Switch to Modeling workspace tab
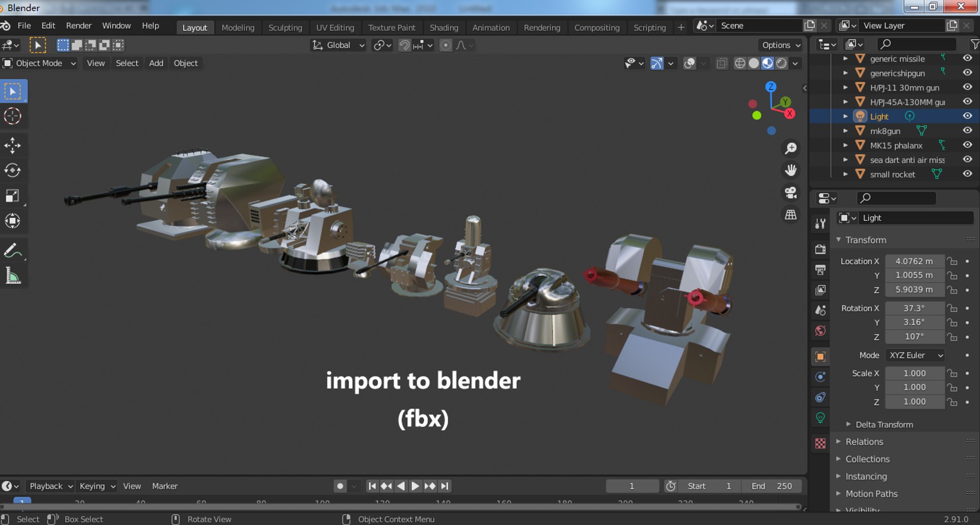The image size is (980, 525). (238, 28)
